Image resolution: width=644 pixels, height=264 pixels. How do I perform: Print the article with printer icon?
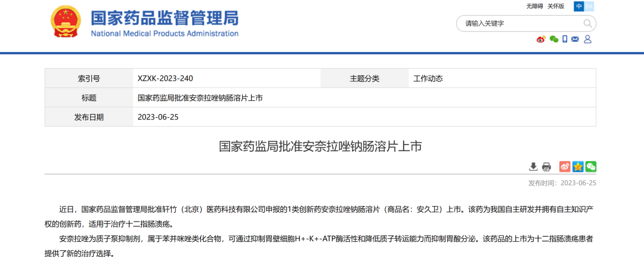(546, 167)
